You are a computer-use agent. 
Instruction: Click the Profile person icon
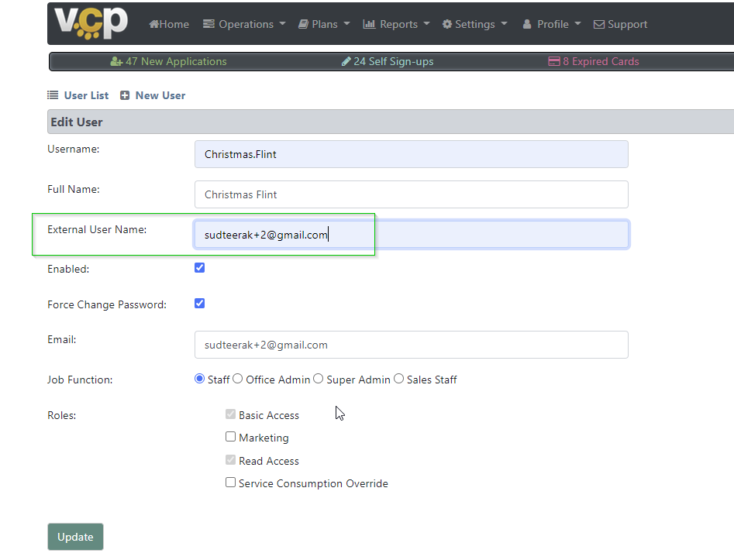[527, 24]
